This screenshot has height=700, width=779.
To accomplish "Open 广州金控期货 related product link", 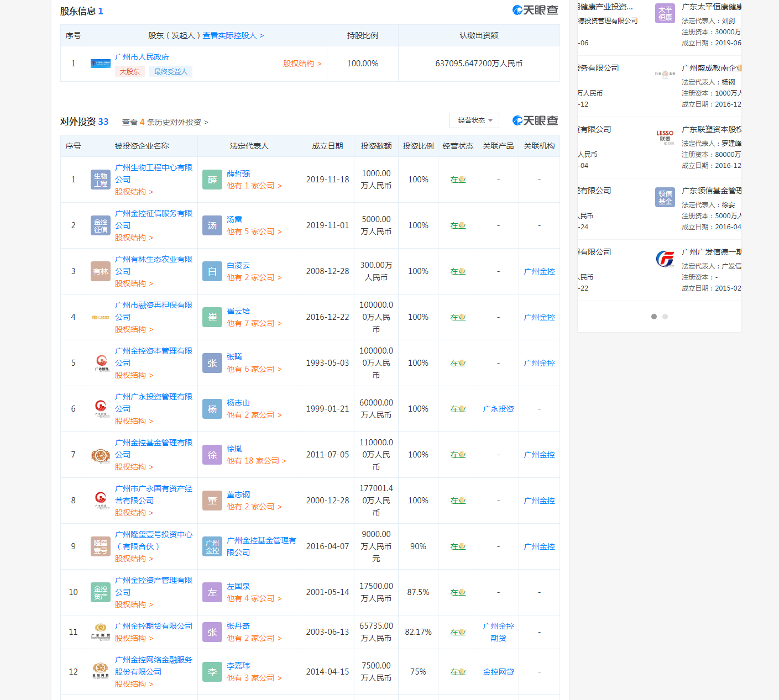I will 499,632.
